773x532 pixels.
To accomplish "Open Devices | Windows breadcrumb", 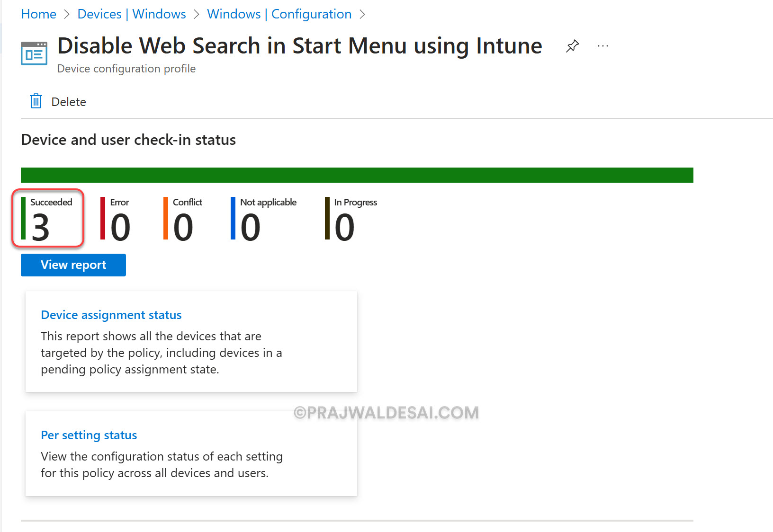I will point(132,14).
